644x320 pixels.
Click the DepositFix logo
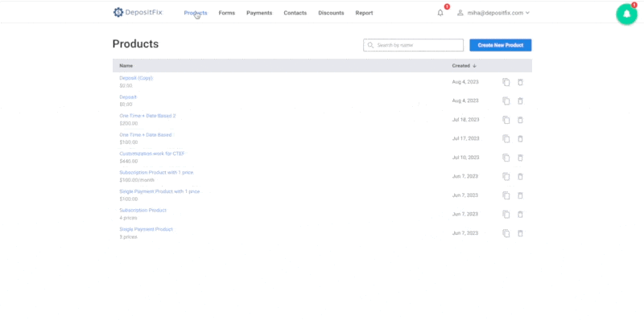[x=138, y=13]
